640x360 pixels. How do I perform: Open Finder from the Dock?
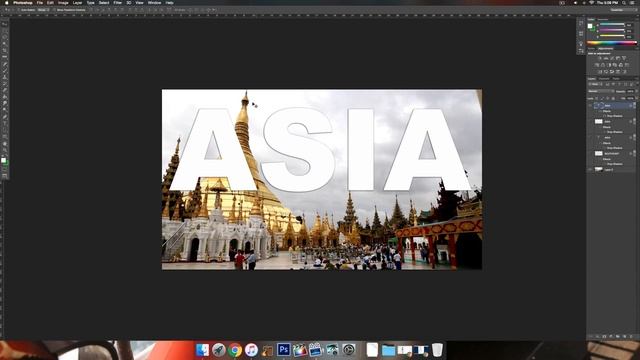[x=202, y=350]
